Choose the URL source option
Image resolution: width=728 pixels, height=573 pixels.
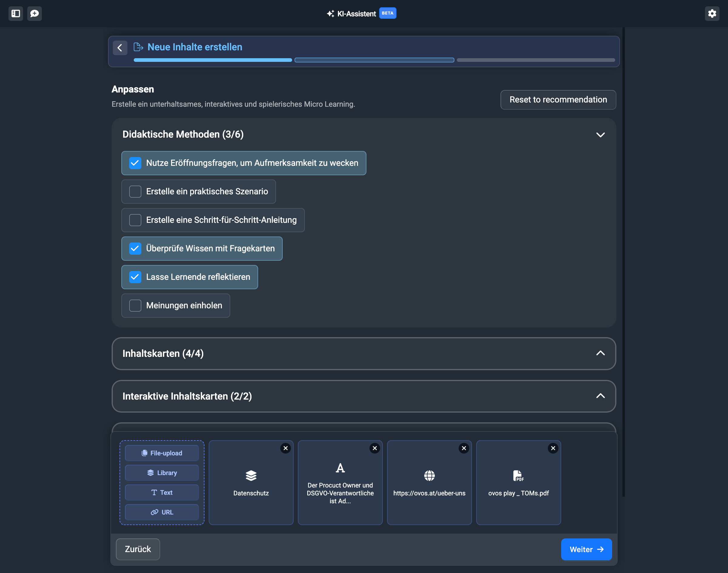162,512
